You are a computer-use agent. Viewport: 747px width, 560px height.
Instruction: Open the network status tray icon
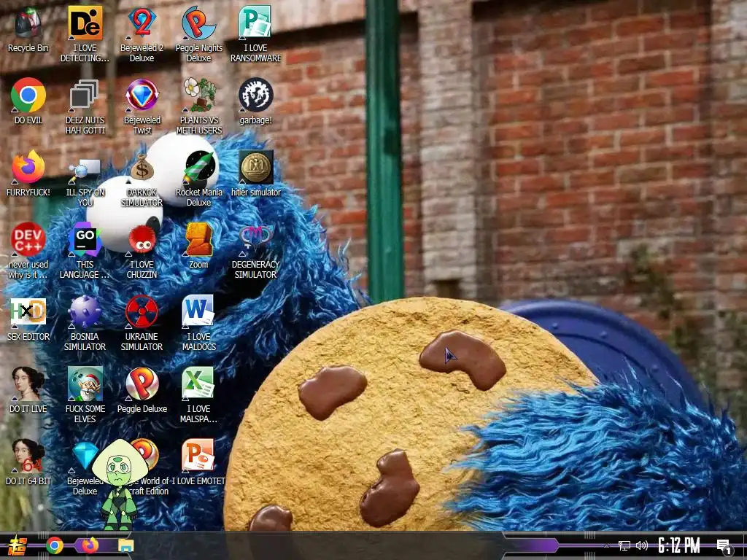pos(624,545)
